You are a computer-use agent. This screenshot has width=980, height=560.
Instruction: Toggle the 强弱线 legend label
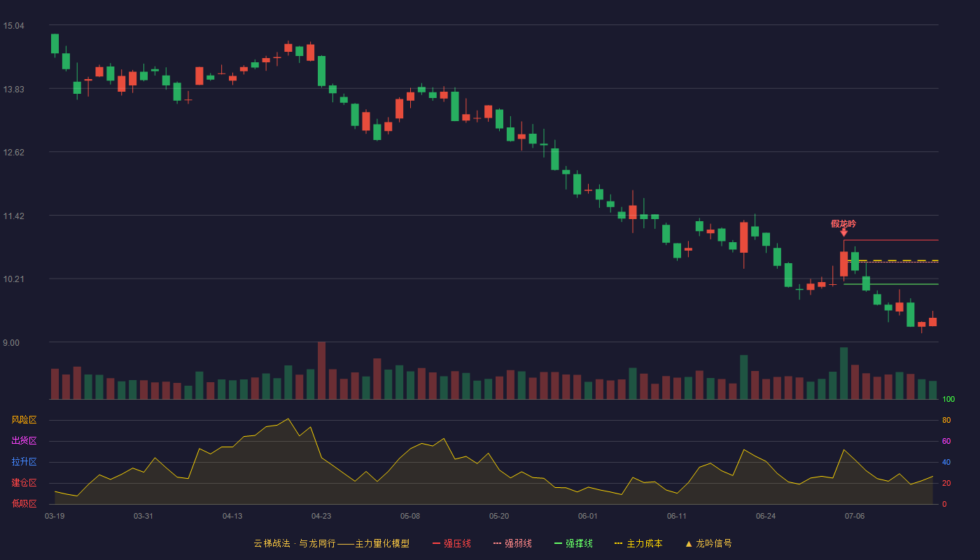tap(518, 543)
